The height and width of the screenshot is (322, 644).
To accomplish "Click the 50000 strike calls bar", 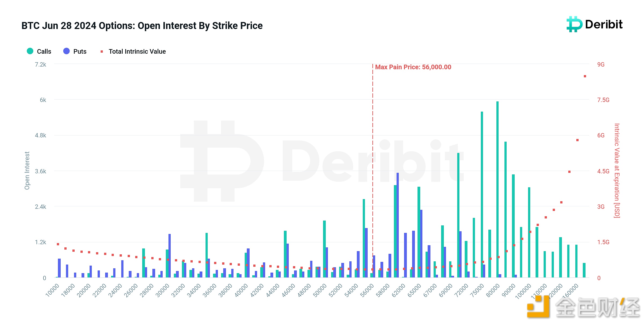I will click(x=324, y=249).
